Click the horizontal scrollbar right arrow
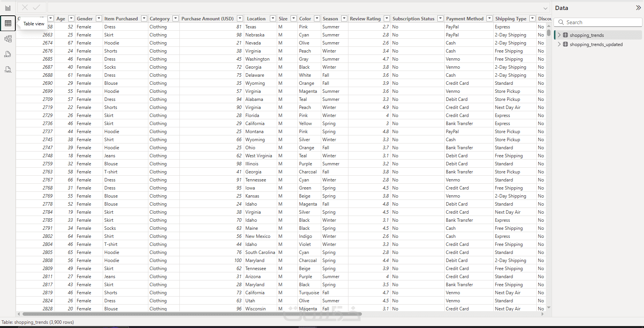 pos(542,314)
